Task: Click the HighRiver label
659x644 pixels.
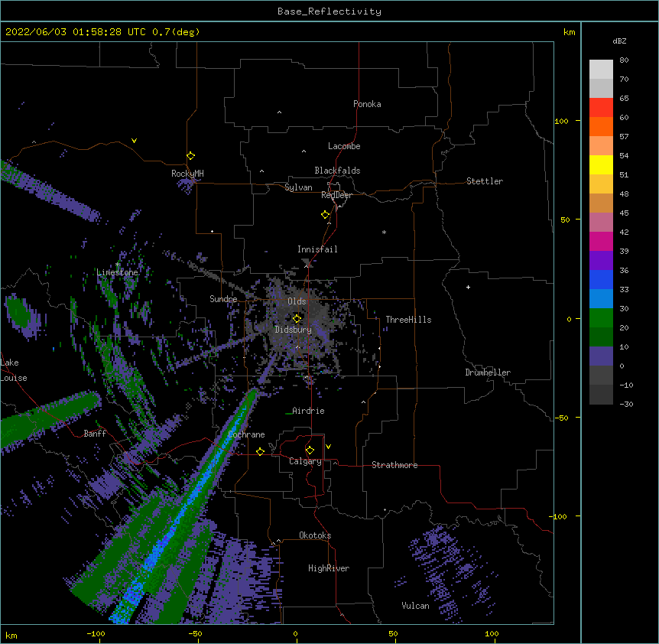Action: 329,568
